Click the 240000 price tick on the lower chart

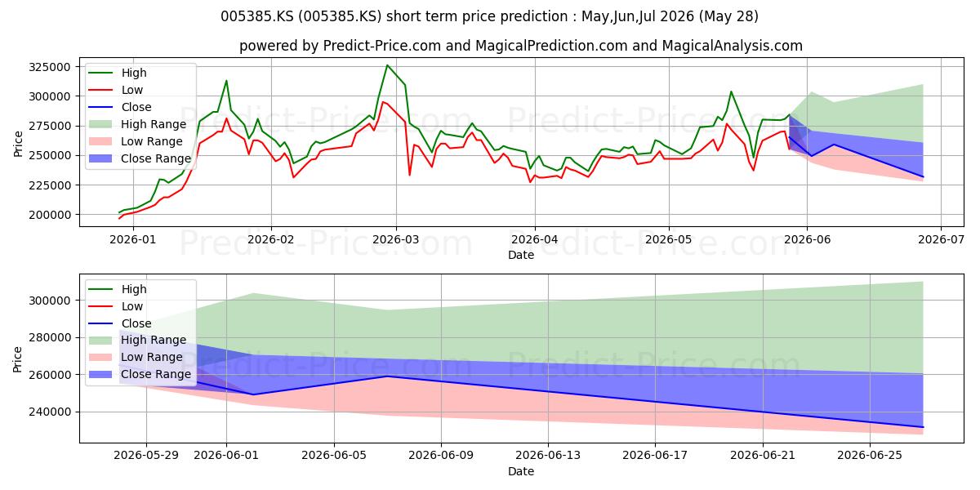click(x=51, y=412)
